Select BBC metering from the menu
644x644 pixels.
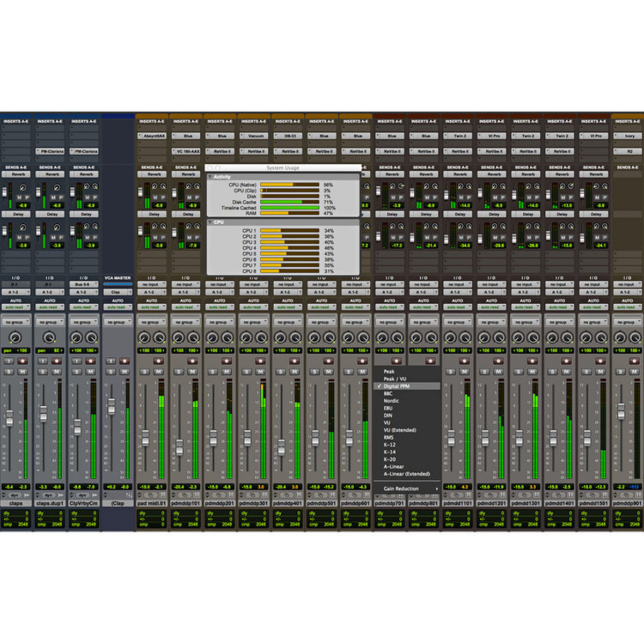388,393
